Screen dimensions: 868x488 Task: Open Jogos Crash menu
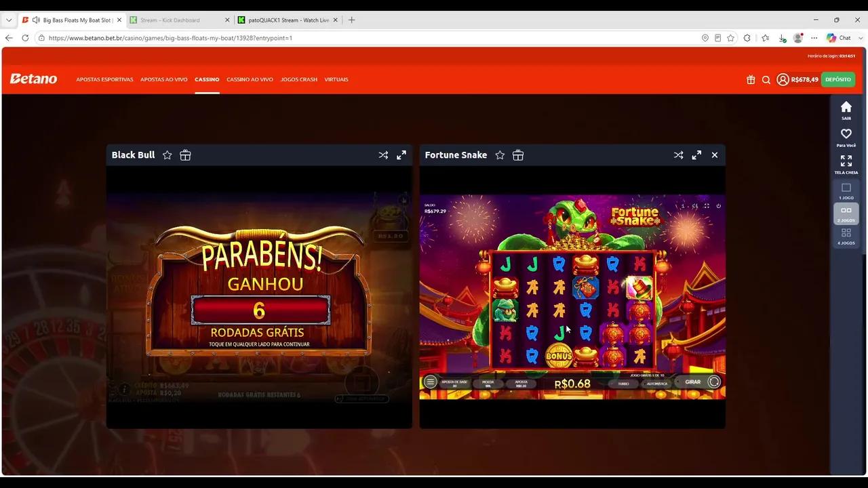click(299, 79)
